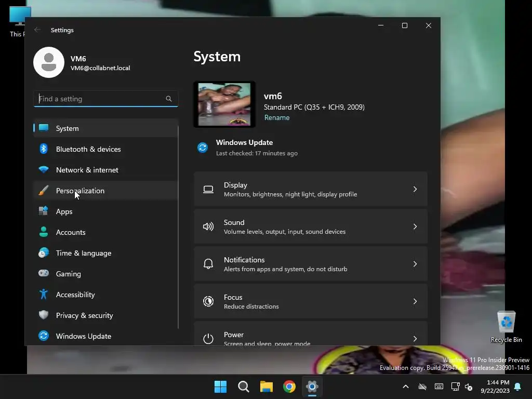Screen dimensions: 532x399
Task: Click the paintbrush Personalization icon
Action: (x=44, y=190)
